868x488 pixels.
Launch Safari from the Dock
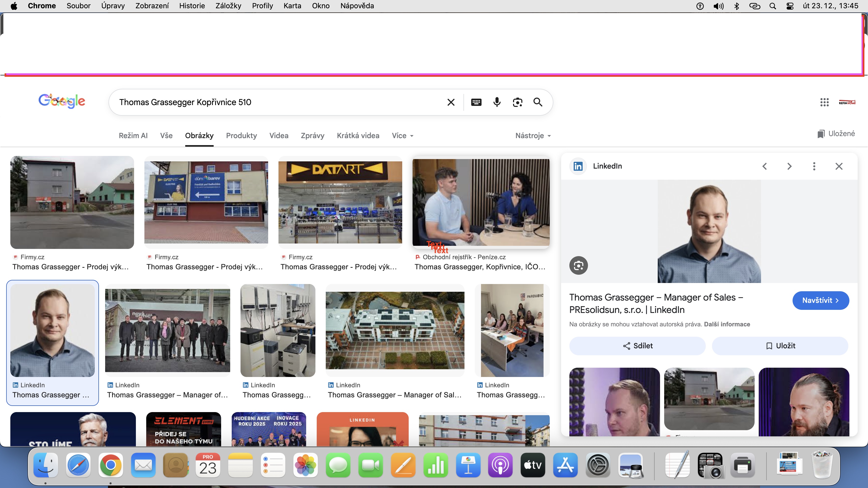coord(78,465)
